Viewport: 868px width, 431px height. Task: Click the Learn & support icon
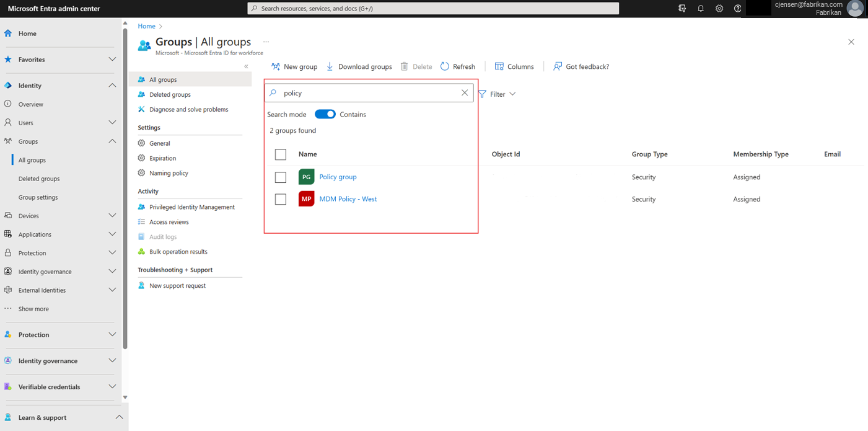pos(8,417)
